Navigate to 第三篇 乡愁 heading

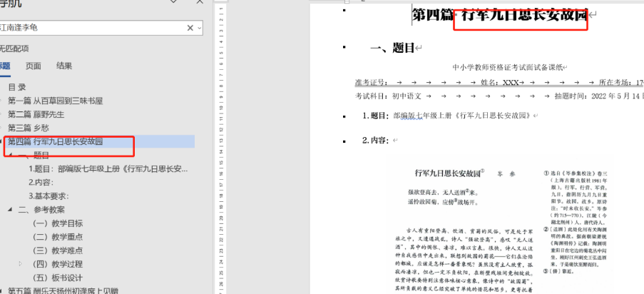[30, 128]
